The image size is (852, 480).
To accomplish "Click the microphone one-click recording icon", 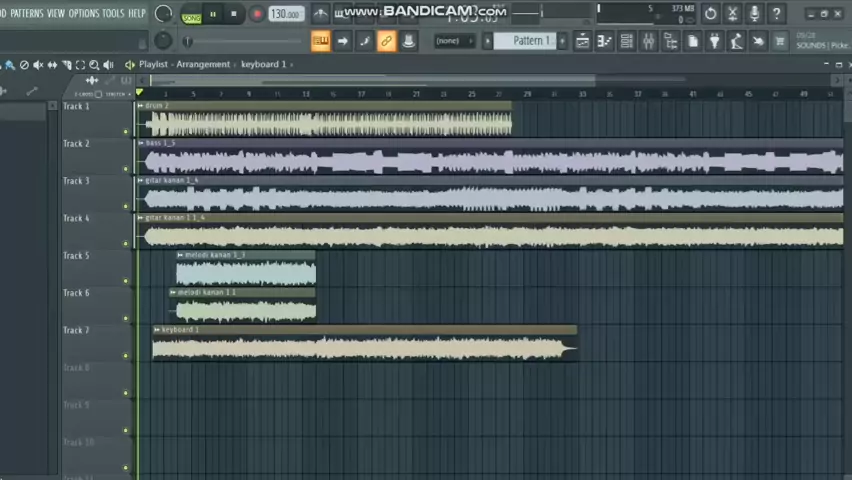I will click(x=754, y=14).
